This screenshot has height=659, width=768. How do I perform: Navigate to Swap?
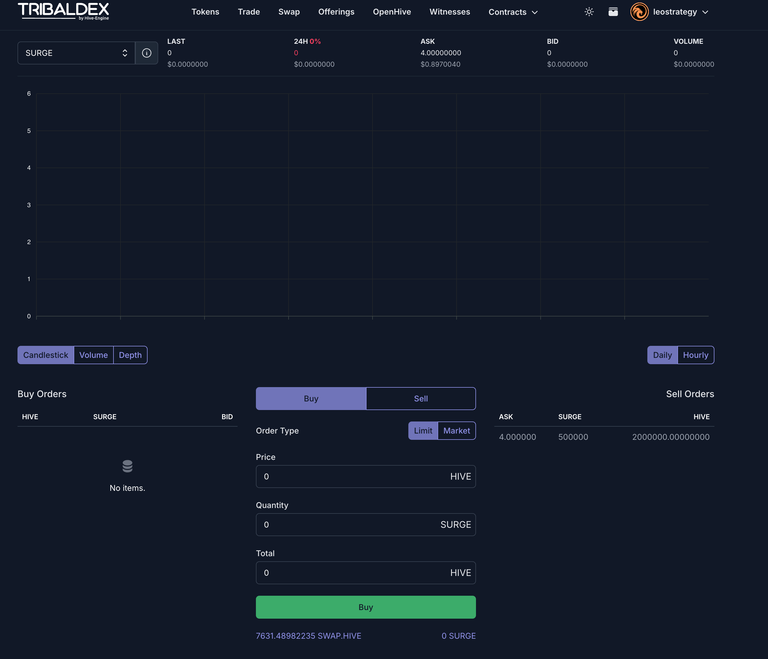289,12
